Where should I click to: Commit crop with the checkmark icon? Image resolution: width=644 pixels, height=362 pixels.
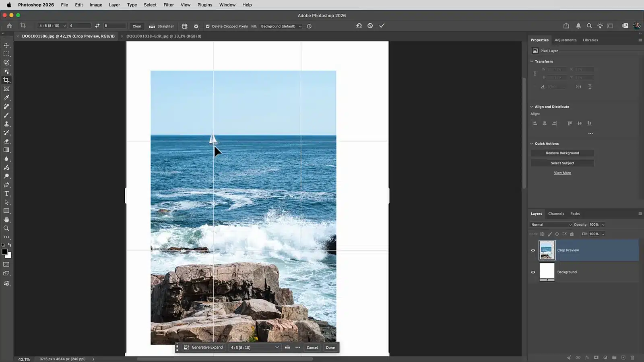click(x=382, y=26)
